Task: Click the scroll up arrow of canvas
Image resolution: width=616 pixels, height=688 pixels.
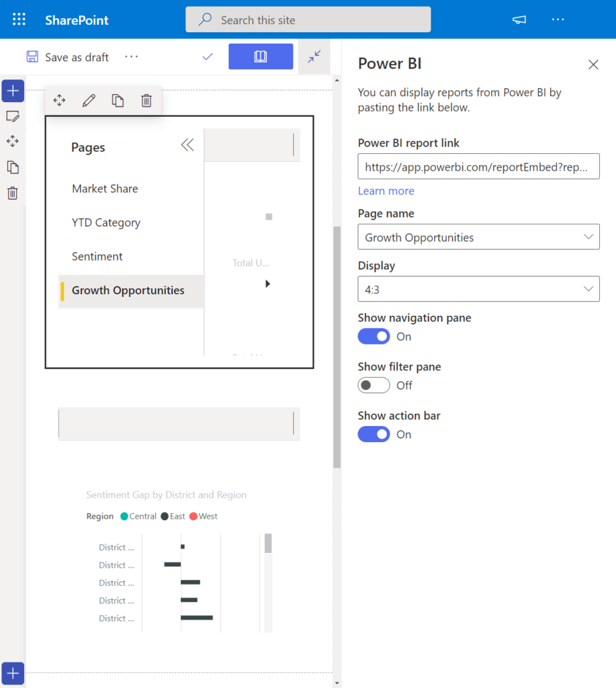Action: 337,81
